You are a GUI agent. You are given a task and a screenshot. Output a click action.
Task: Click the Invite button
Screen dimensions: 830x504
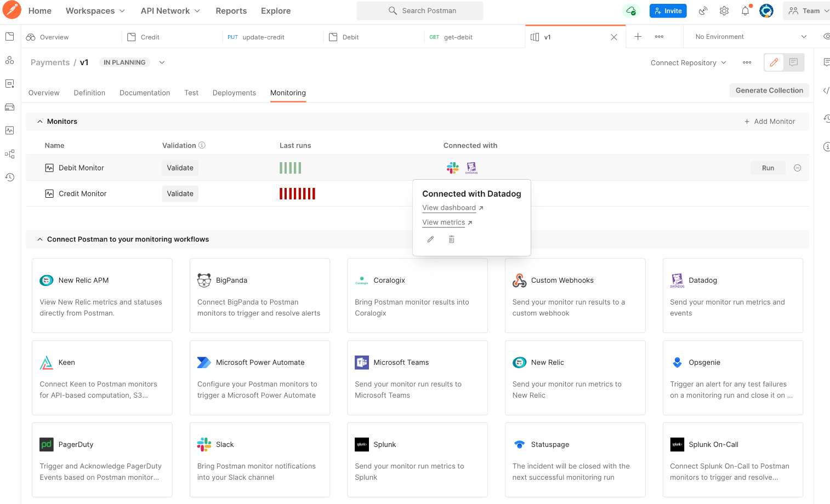668,10
